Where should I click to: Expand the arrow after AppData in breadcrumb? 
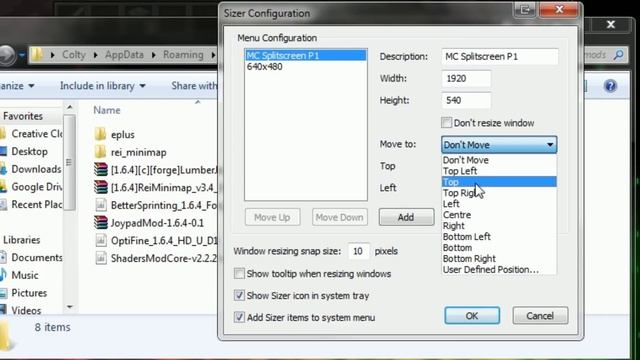coord(154,55)
